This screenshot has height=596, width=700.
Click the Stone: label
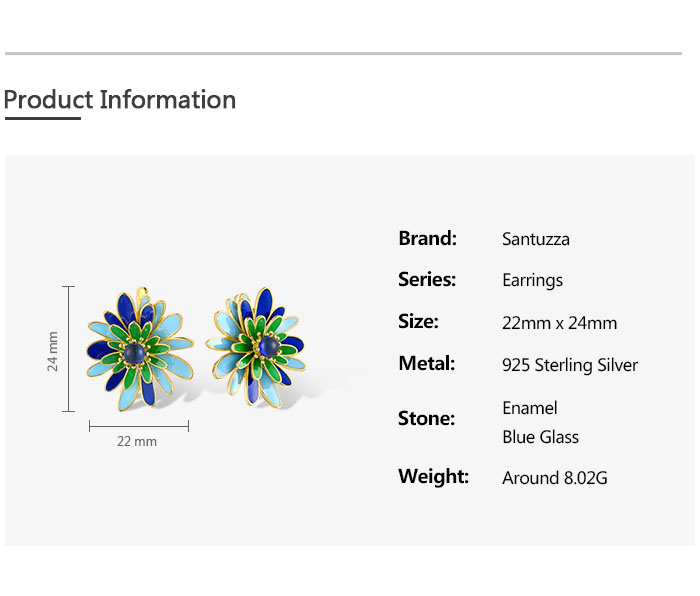click(426, 418)
